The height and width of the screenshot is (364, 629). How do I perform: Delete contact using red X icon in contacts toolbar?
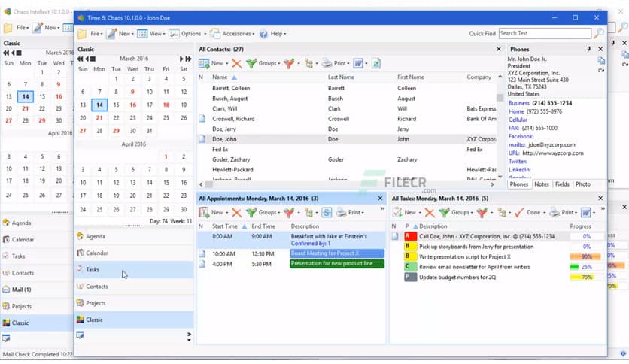pos(237,64)
